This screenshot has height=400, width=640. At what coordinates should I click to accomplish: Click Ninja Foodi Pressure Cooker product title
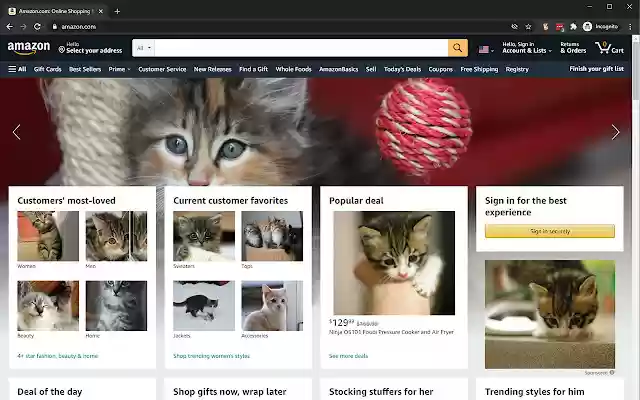391,332
